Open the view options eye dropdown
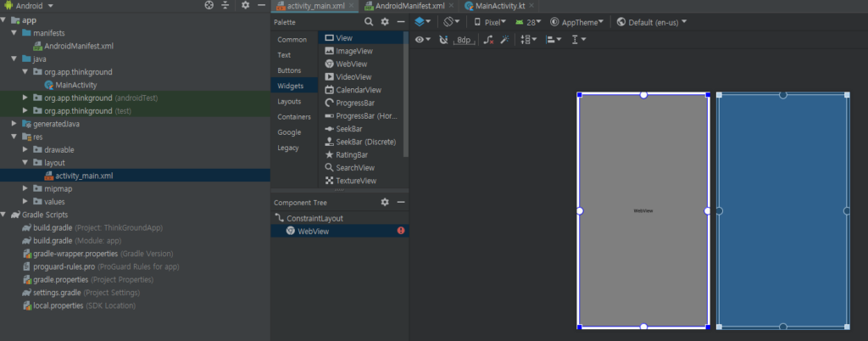 tap(423, 39)
